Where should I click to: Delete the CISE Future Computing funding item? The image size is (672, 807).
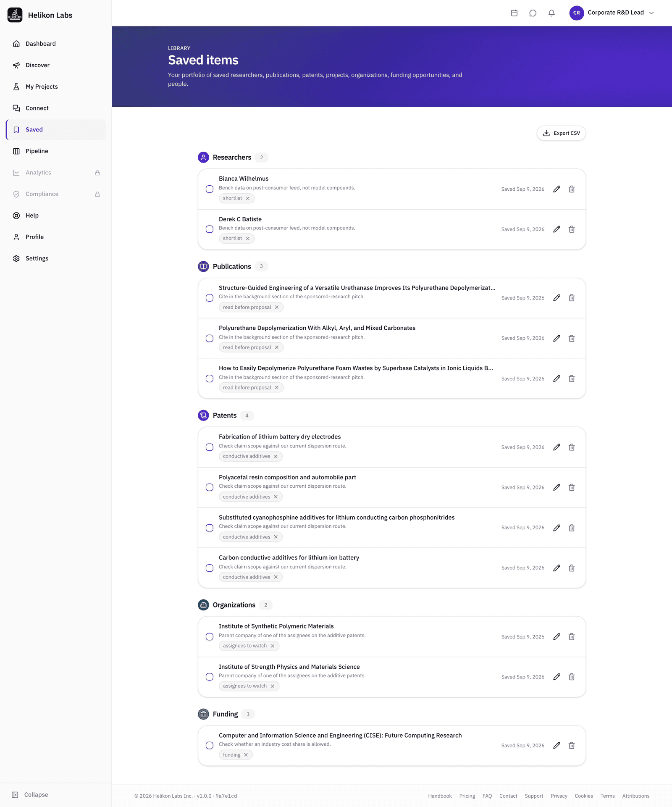[x=572, y=746]
